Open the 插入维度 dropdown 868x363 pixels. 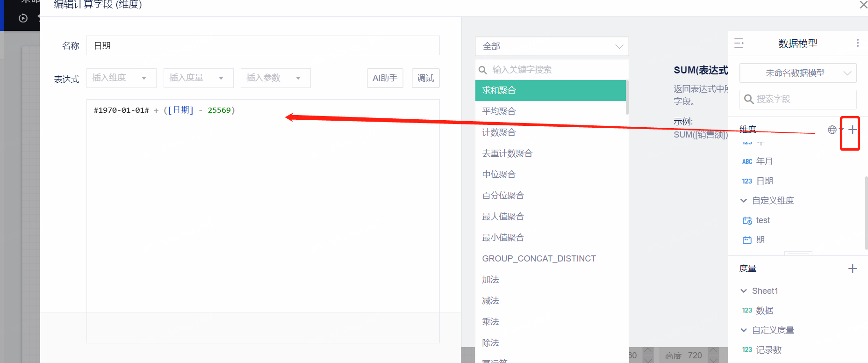(121, 78)
